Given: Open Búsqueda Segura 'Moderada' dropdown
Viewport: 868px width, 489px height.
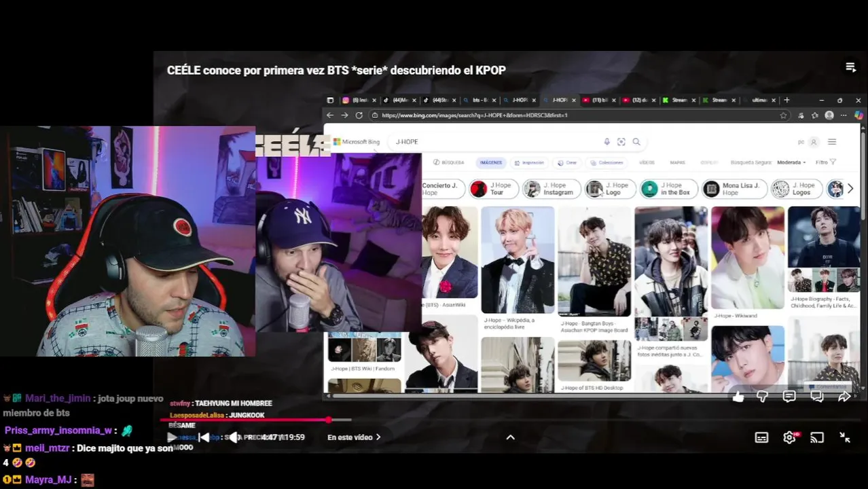Looking at the screenshot, I should tap(791, 162).
